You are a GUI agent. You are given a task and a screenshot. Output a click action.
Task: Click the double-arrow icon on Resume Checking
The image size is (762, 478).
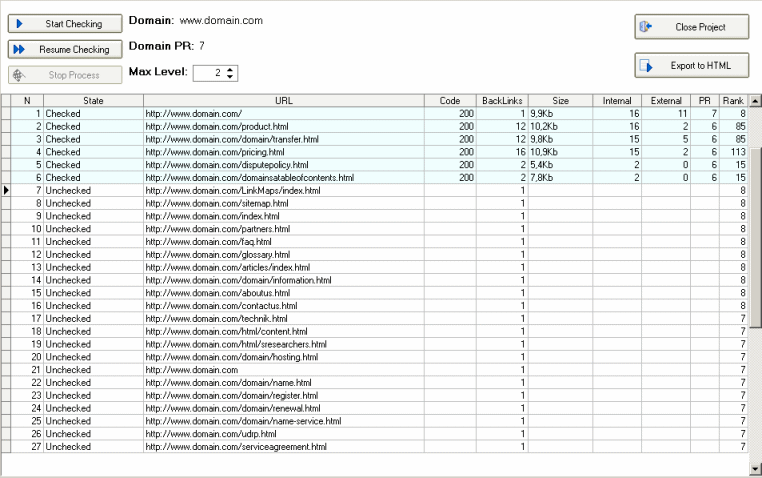(x=19, y=49)
